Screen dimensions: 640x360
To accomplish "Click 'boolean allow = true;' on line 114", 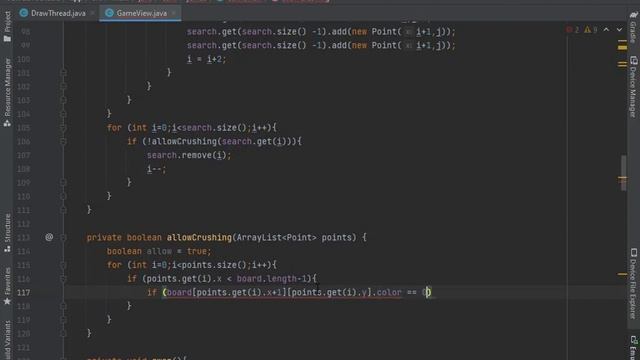I will tap(159, 251).
